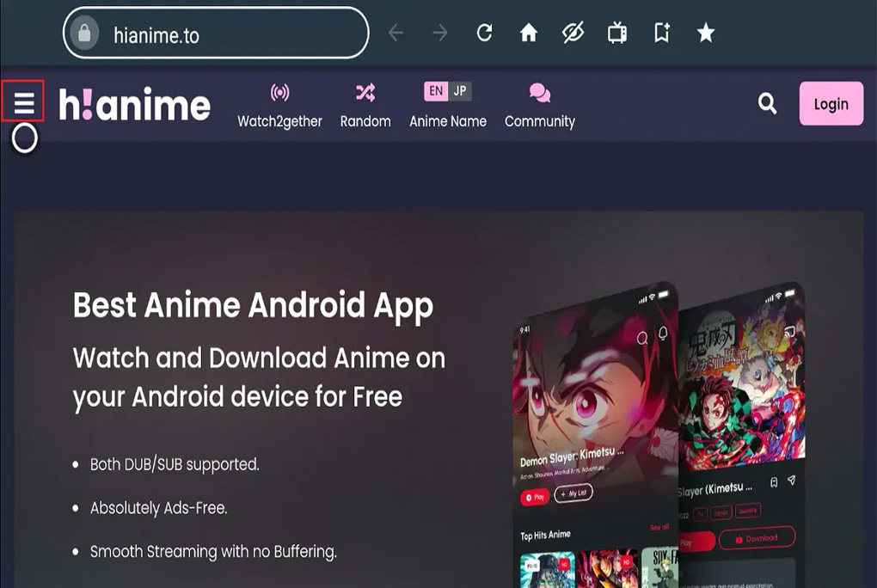
Task: Open the hamburger navigation menu
Action: click(24, 103)
